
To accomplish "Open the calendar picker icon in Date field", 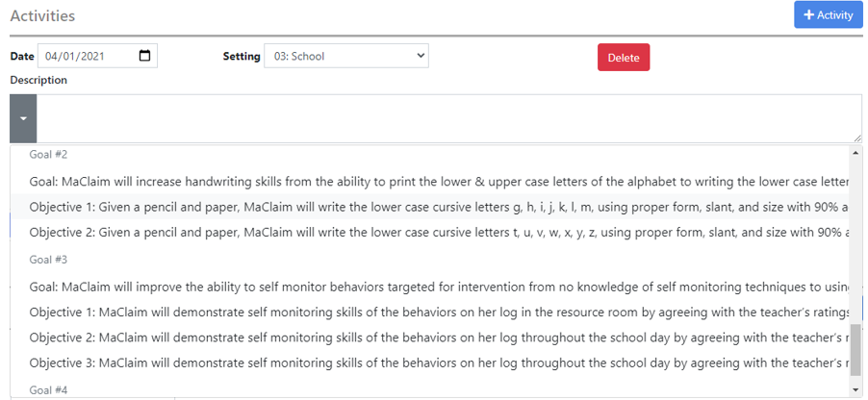I will click(145, 56).
